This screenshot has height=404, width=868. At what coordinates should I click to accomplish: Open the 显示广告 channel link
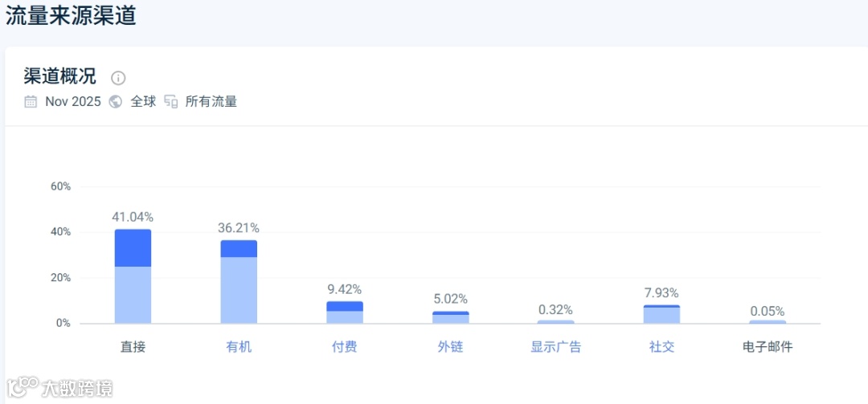(x=556, y=348)
